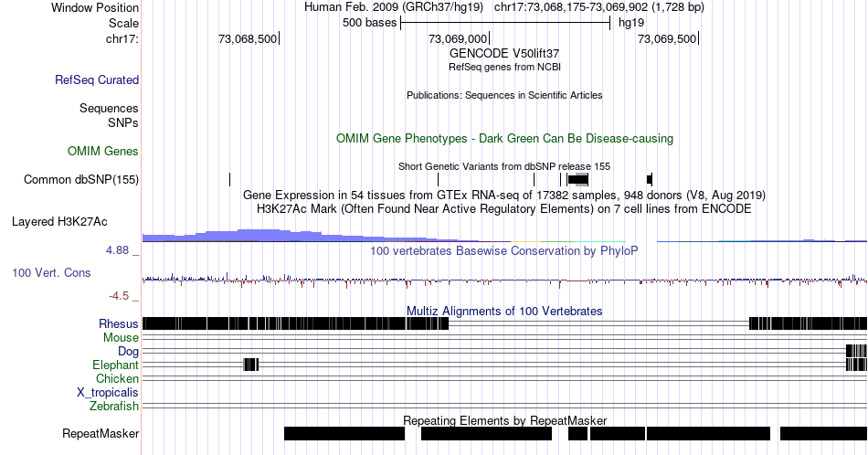The height and width of the screenshot is (455, 868).
Task: Click the leftmost dbSNP variant tick
Action: click(x=229, y=179)
